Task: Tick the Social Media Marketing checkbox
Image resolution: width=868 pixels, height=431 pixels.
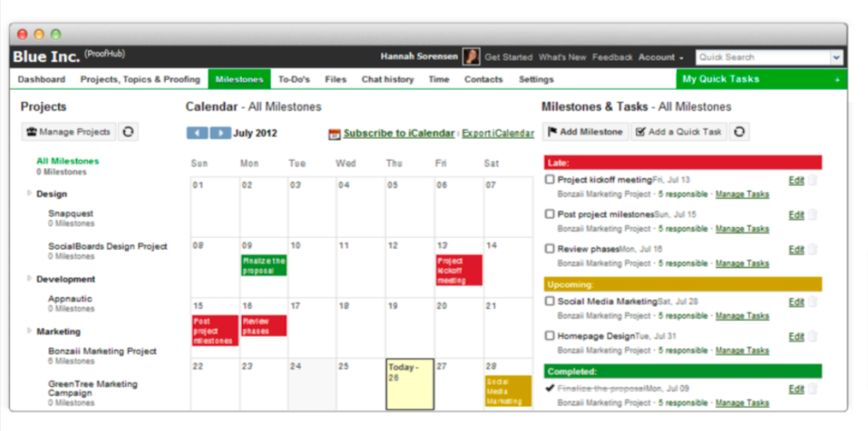Action: click(x=550, y=301)
